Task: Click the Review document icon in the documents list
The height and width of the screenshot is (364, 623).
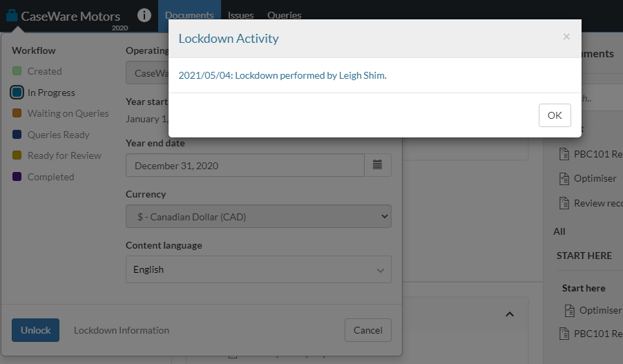Action: pos(563,203)
